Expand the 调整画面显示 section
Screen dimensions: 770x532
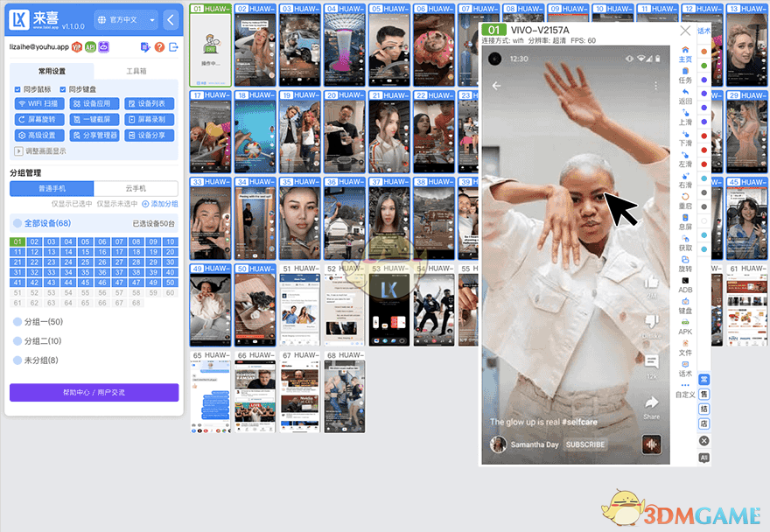click(x=19, y=150)
